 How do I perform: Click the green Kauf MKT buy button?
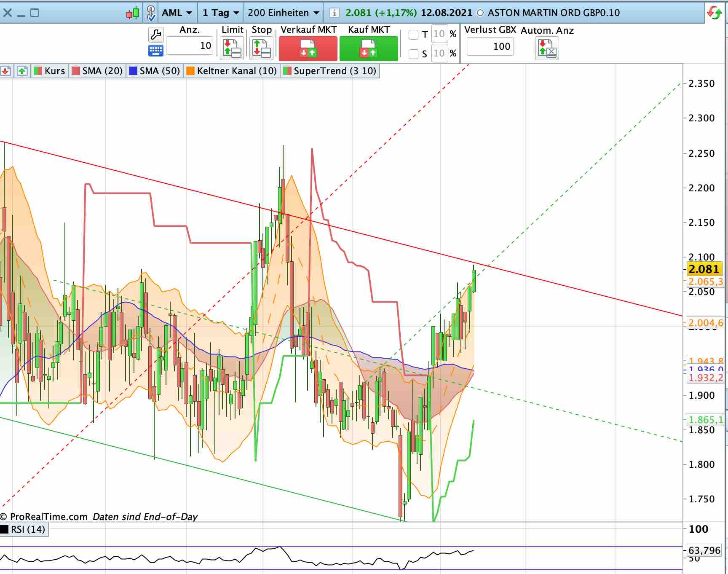[x=369, y=48]
